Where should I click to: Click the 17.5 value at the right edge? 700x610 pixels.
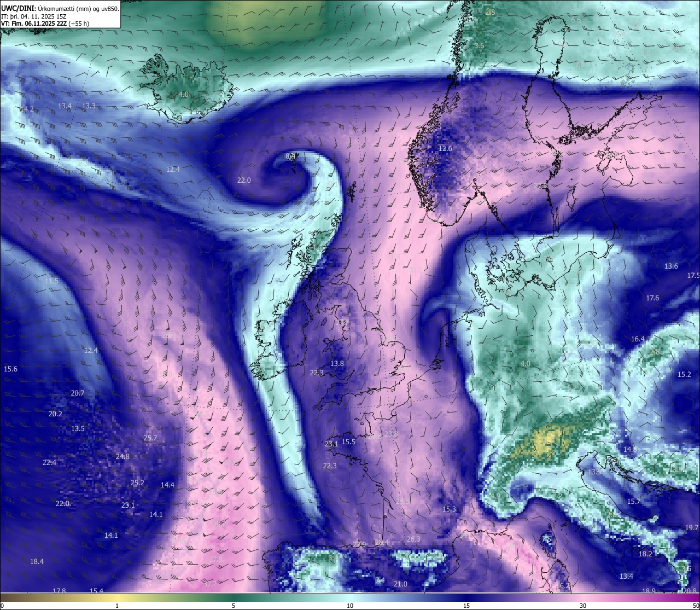point(693,276)
